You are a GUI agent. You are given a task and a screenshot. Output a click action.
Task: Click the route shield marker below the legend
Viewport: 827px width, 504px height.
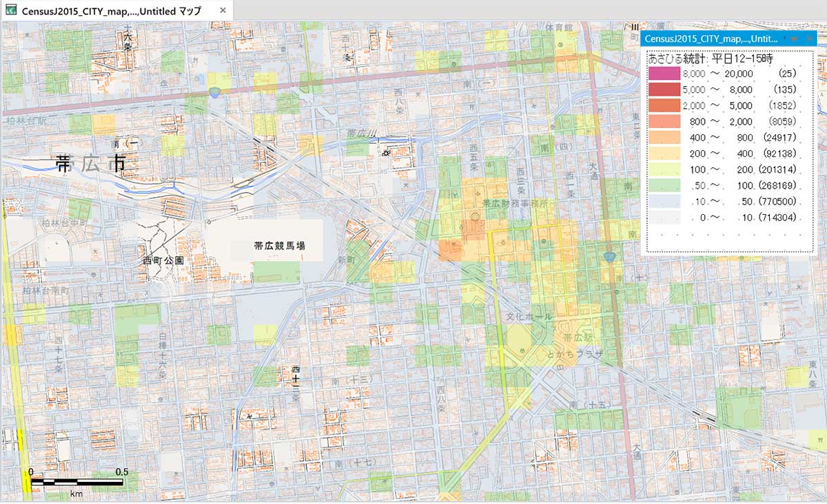[609, 257]
